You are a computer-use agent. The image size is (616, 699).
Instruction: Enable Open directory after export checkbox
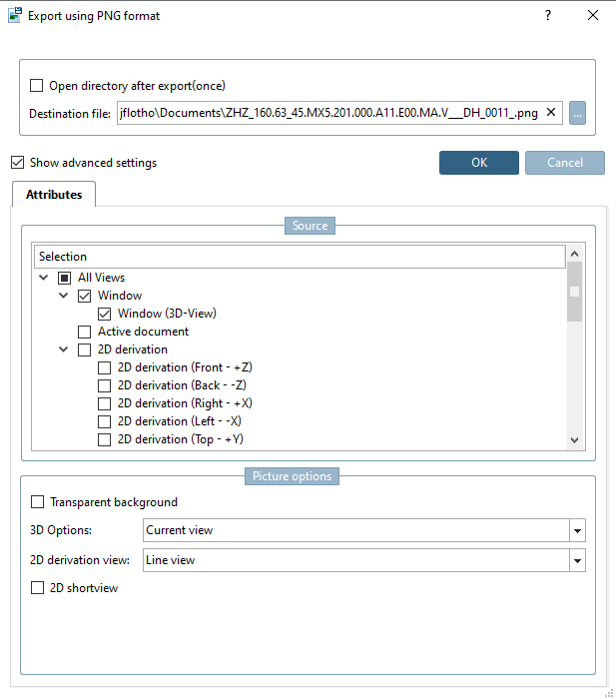click(37, 85)
